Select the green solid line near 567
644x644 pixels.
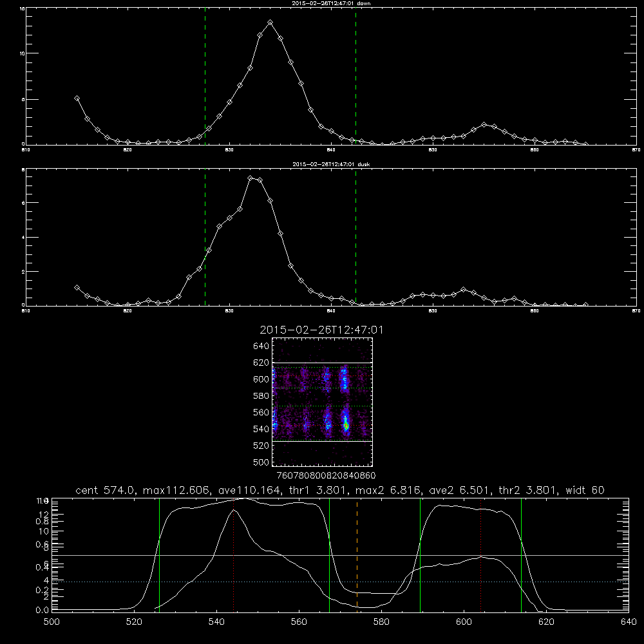329,554
